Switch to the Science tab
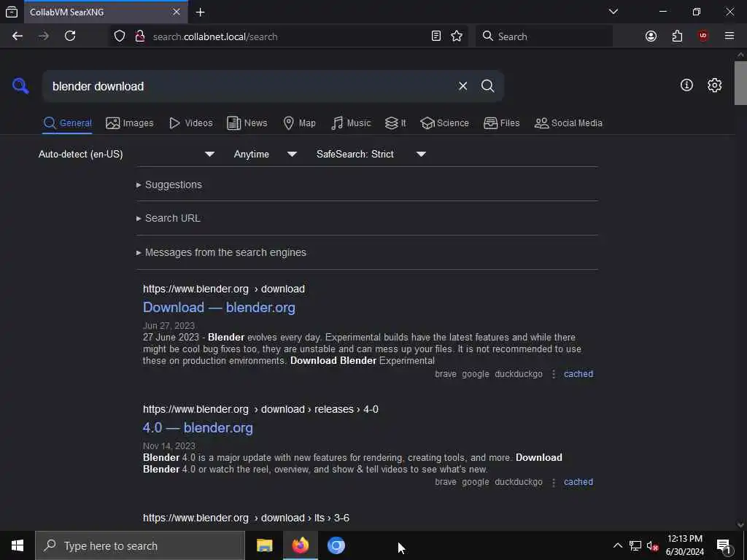747x560 pixels. click(x=444, y=123)
